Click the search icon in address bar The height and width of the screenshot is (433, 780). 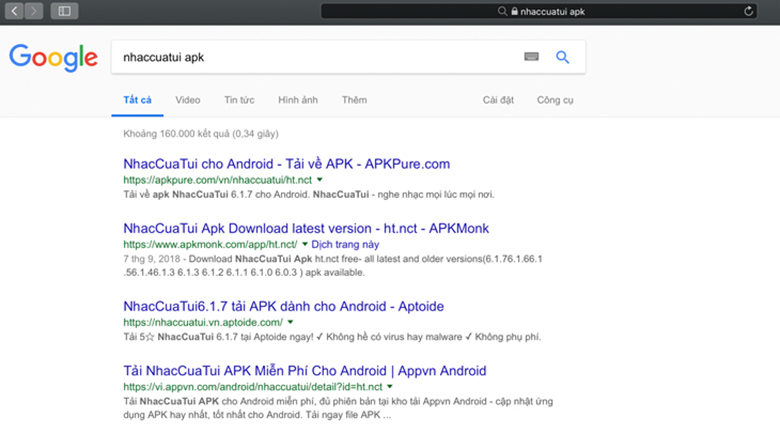coord(501,12)
